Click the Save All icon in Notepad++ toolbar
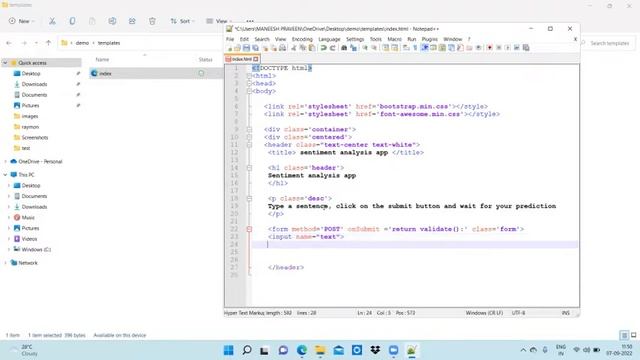The width and height of the screenshot is (640, 360). (255, 48)
